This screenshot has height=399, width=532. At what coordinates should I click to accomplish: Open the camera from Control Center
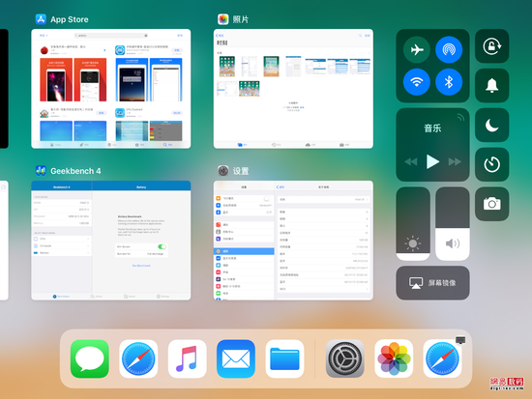point(491,204)
